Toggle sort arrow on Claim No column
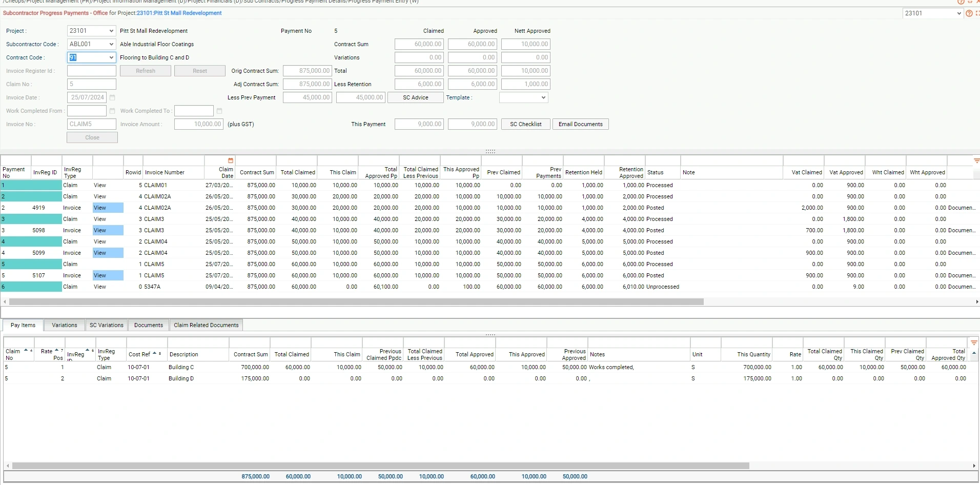The height and width of the screenshot is (485, 980). (x=26, y=351)
